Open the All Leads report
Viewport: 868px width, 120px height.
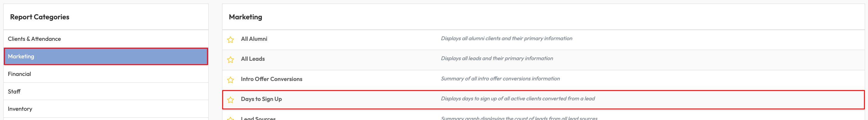(253, 59)
